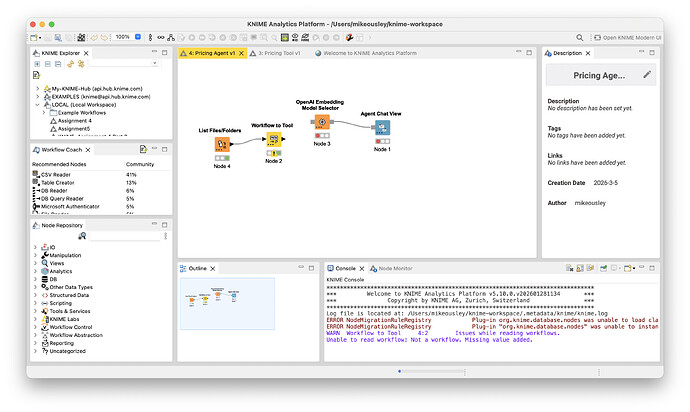
Task: Switch to the Pricing Tool v1 tab
Action: click(278, 53)
